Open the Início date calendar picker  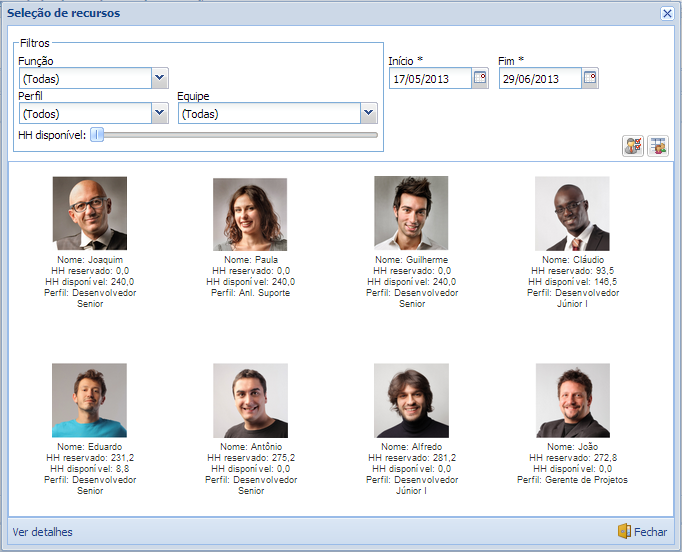[480, 78]
